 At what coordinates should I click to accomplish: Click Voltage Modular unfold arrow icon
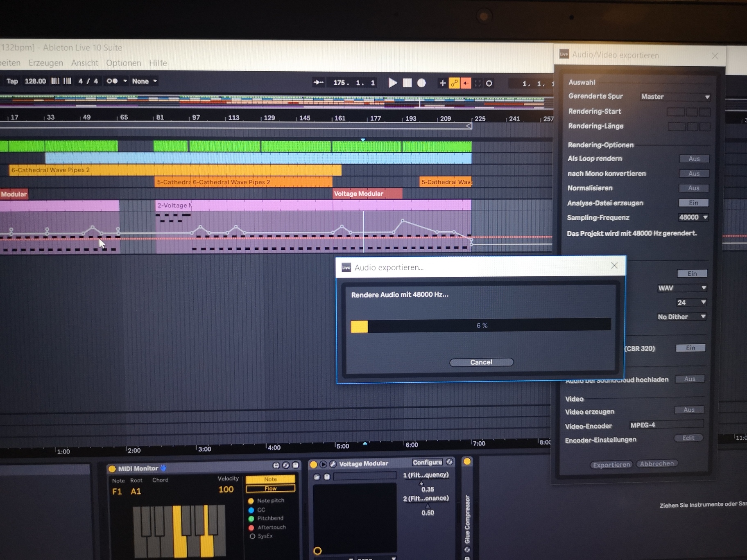tap(324, 464)
